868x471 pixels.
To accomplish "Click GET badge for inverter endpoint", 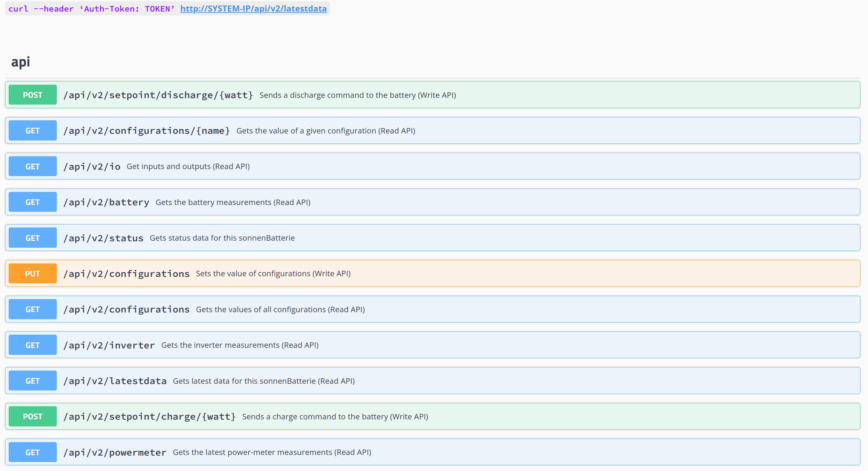I will click(x=33, y=345).
